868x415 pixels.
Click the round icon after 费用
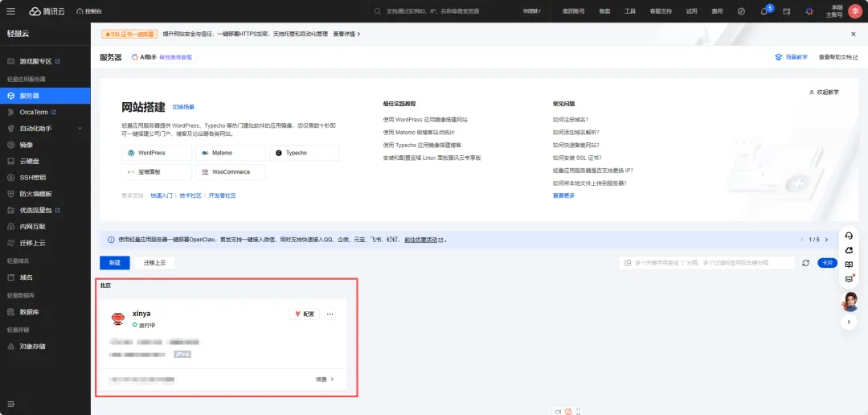[741, 11]
